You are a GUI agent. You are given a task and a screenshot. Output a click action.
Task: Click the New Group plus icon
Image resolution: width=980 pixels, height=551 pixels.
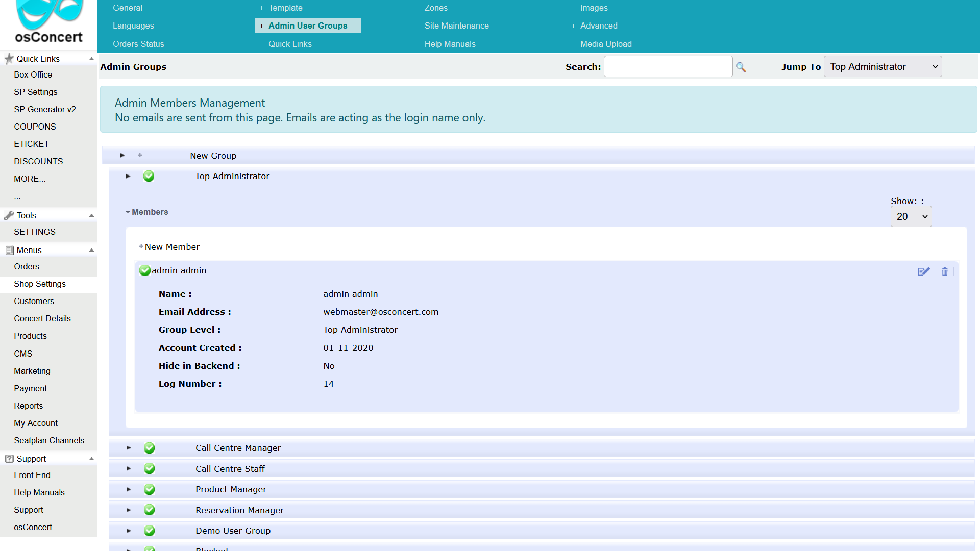(140, 155)
